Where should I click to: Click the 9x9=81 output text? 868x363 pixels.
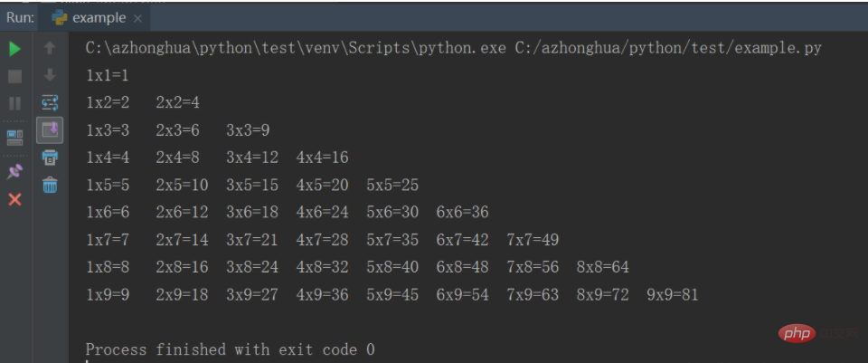[673, 295]
